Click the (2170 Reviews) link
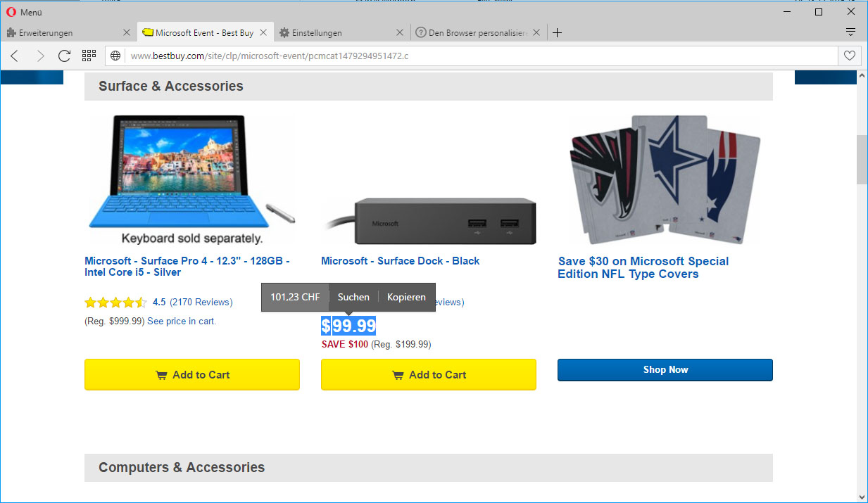868x503 pixels. pyautogui.click(x=201, y=302)
